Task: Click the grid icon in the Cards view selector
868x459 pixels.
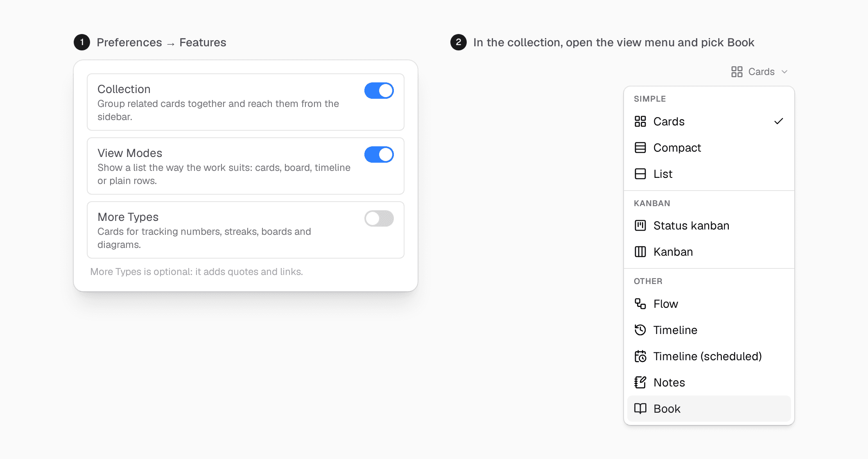Action: pos(737,72)
